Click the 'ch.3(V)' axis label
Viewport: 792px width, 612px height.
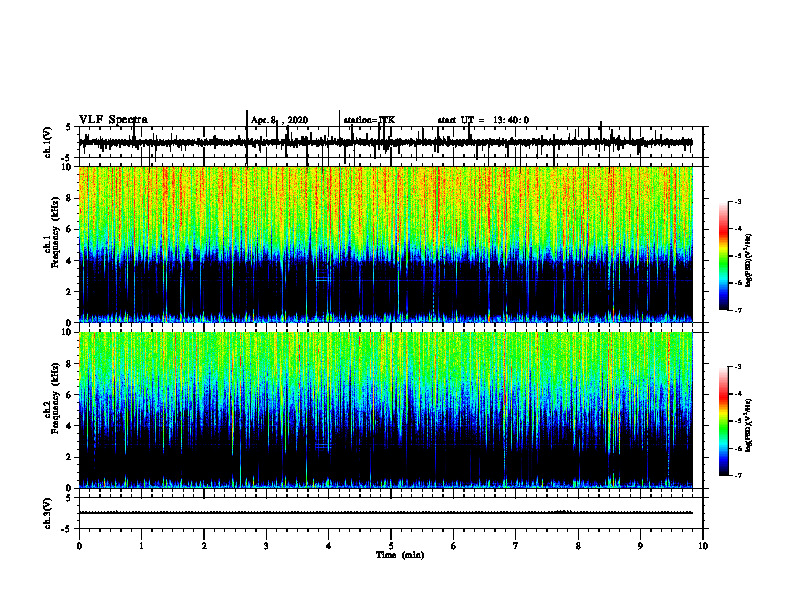click(48, 513)
